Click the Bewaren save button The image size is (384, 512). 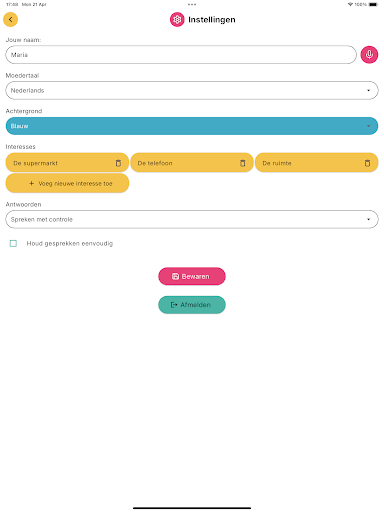[x=192, y=276]
